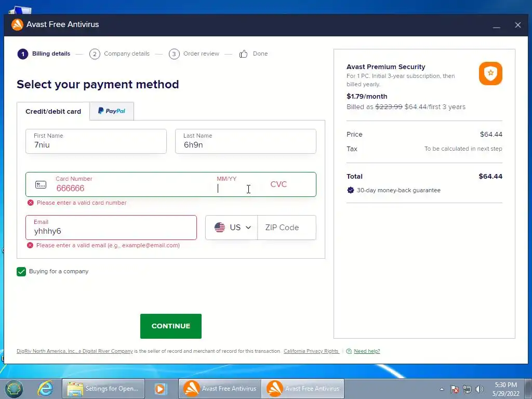This screenshot has width=532, height=399.
Task: Open Settings for Open... taskbar window
Action: pyautogui.click(x=103, y=389)
